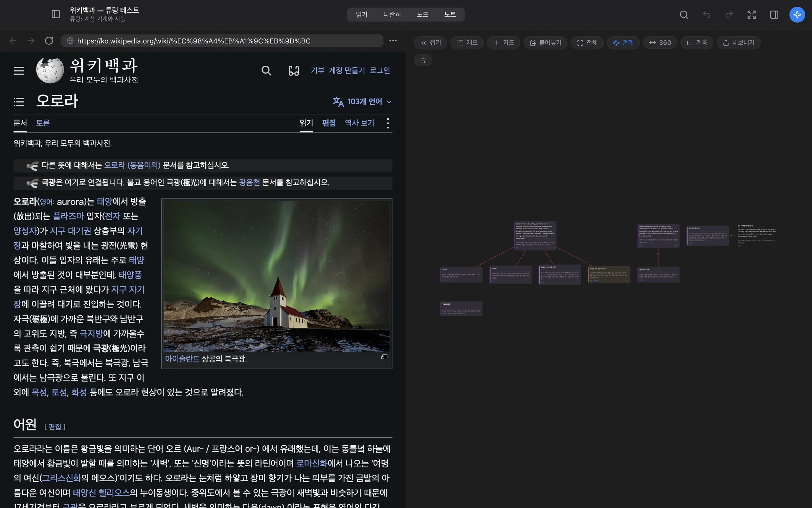Add a new card with 카드 button
This screenshot has width=812, height=508.
(x=504, y=43)
